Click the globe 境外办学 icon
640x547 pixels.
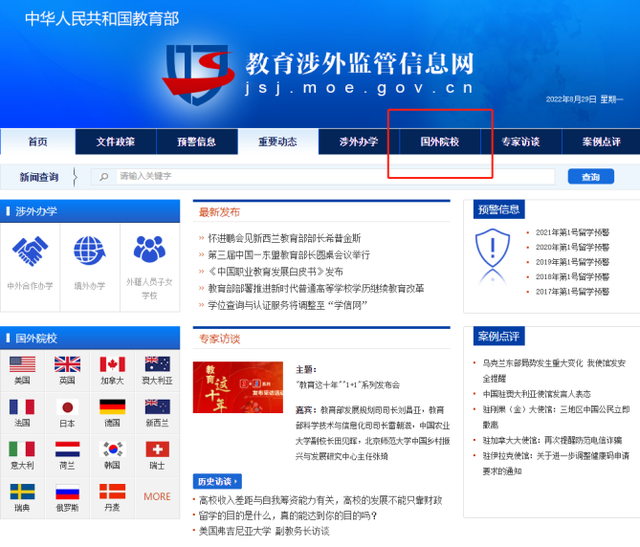pyautogui.click(x=90, y=251)
